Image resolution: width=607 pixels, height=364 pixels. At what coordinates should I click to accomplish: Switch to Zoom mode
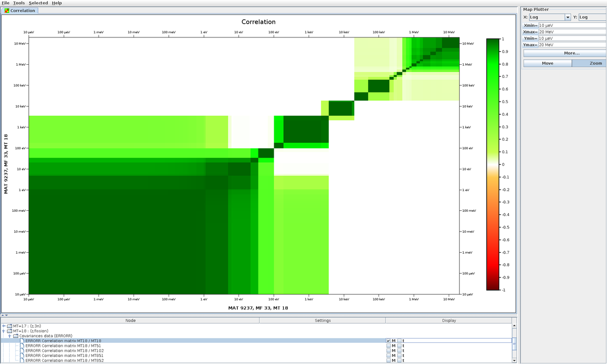click(x=589, y=63)
